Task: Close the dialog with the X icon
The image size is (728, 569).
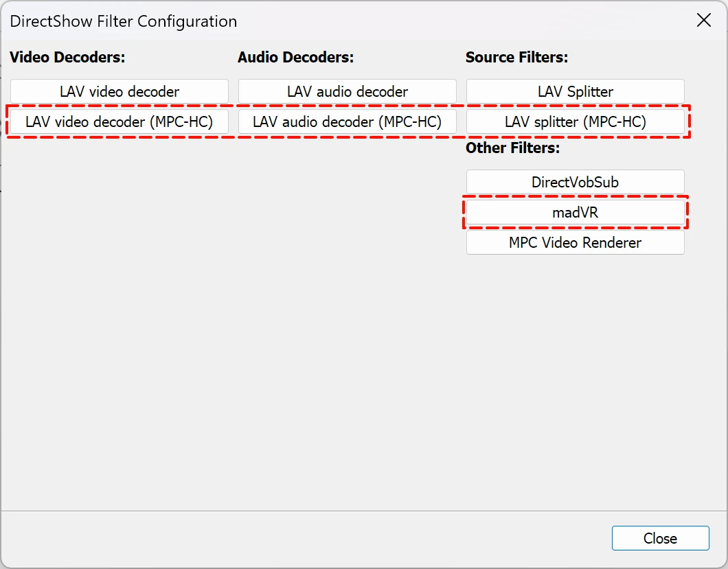Action: 704,20
